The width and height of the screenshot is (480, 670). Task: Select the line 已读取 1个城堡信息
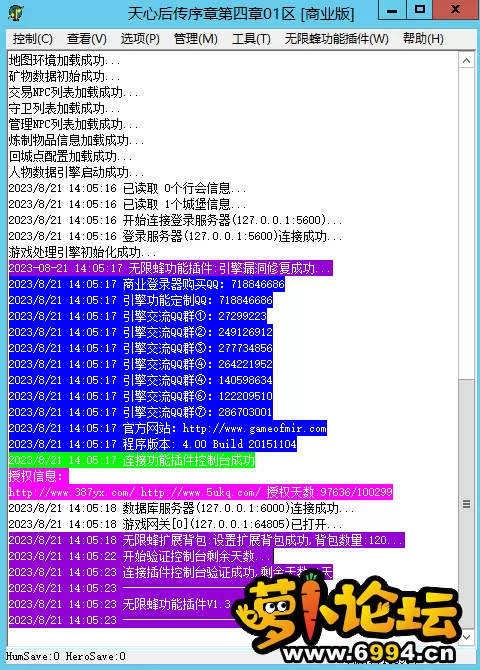127,204
